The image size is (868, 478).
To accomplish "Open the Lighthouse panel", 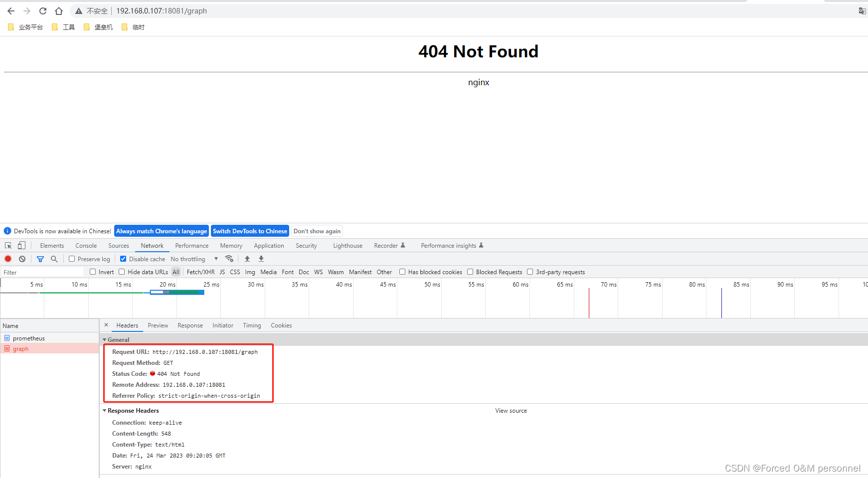I will 348,246.
